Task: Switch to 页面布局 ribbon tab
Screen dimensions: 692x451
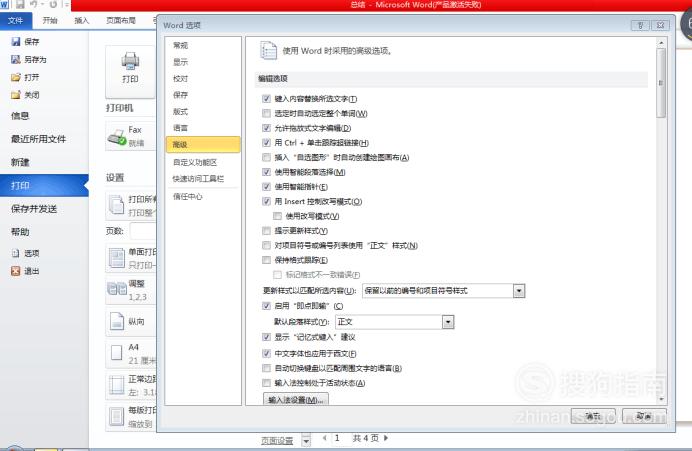Action: [120, 20]
